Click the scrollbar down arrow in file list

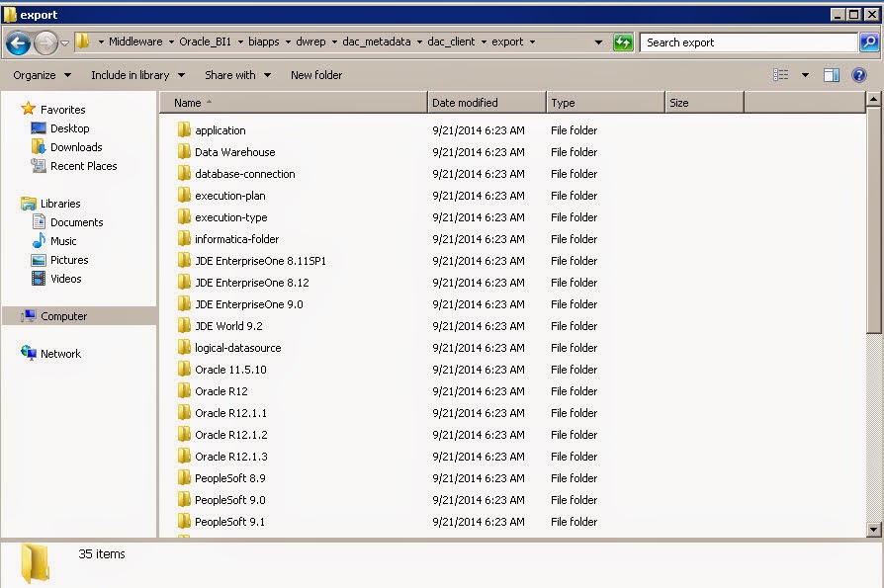click(x=873, y=530)
